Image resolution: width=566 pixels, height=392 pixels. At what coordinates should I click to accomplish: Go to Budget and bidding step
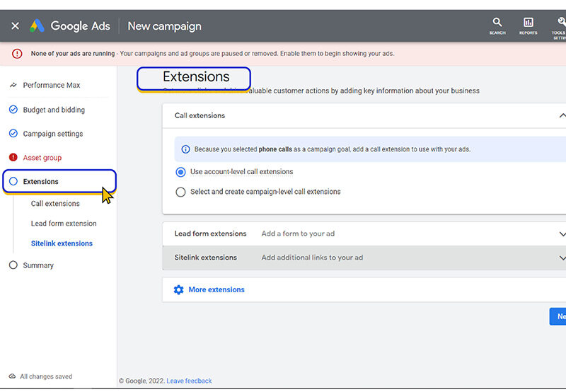[x=54, y=110]
